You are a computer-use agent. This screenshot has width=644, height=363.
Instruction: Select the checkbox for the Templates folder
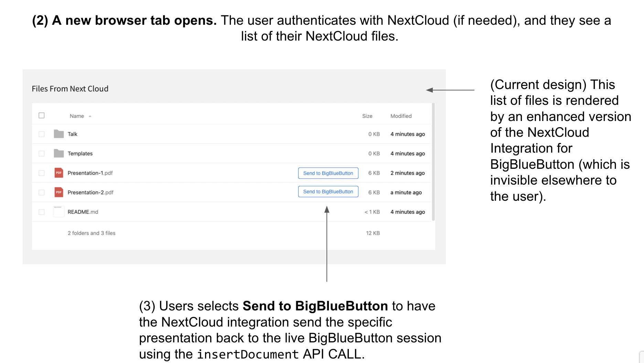pyautogui.click(x=41, y=153)
